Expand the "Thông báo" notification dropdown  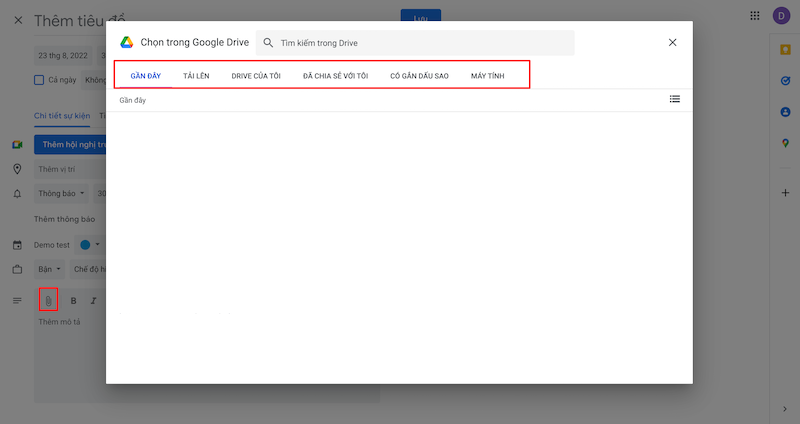pyautogui.click(x=61, y=193)
